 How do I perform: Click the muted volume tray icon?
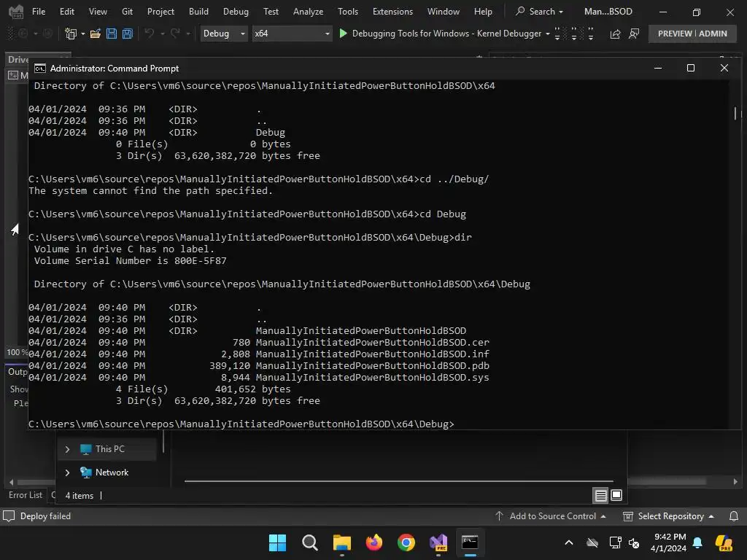click(x=634, y=542)
